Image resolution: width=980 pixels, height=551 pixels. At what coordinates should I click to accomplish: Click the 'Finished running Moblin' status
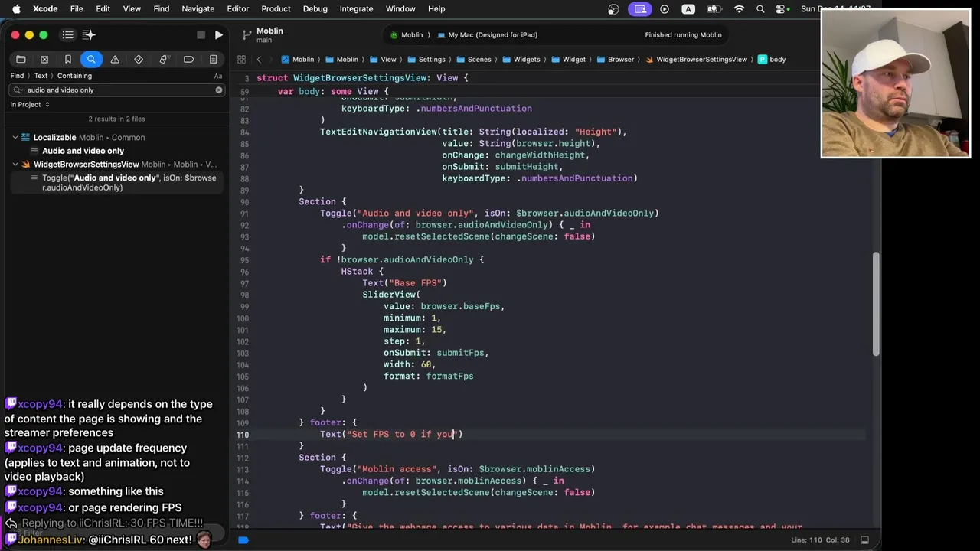coord(683,34)
